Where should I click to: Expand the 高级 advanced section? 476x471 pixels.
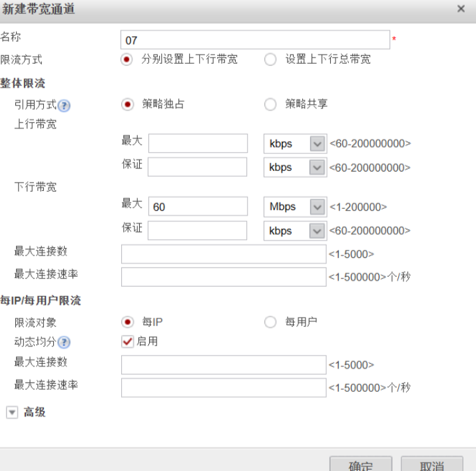point(12,412)
